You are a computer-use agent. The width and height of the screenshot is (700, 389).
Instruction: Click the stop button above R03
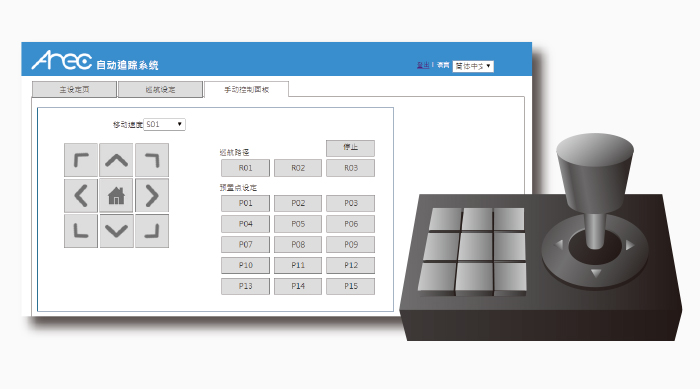pyautogui.click(x=350, y=148)
